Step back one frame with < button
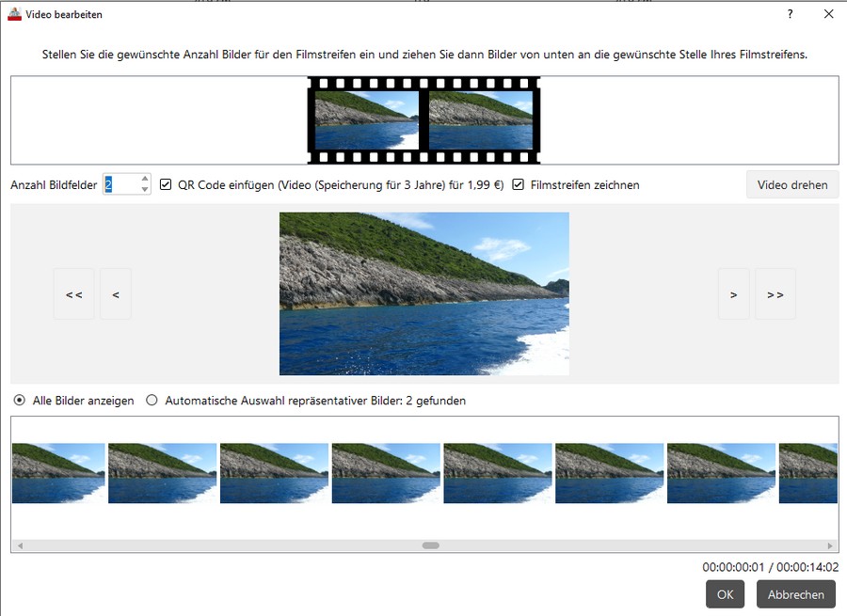Screen dimensions: 847x616 (x=116, y=294)
